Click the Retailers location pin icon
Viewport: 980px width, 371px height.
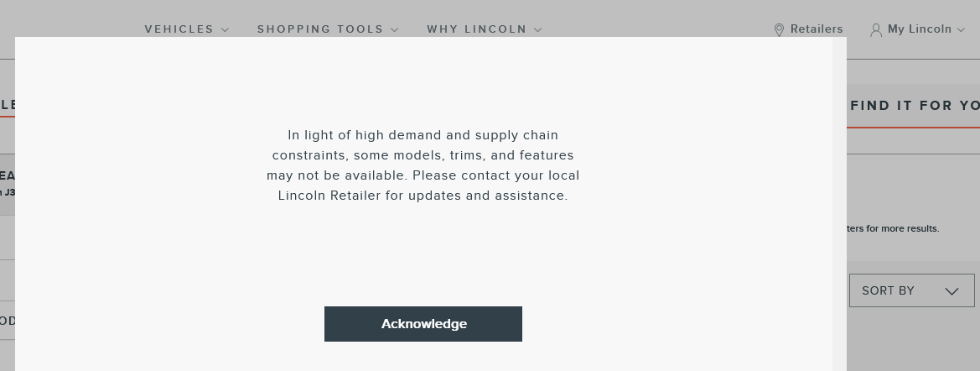click(779, 30)
